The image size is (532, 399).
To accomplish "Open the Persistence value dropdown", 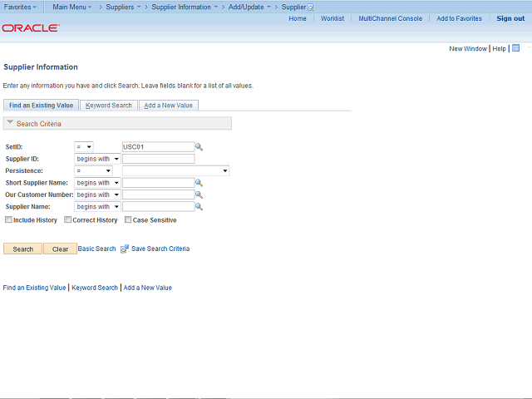I will click(175, 170).
